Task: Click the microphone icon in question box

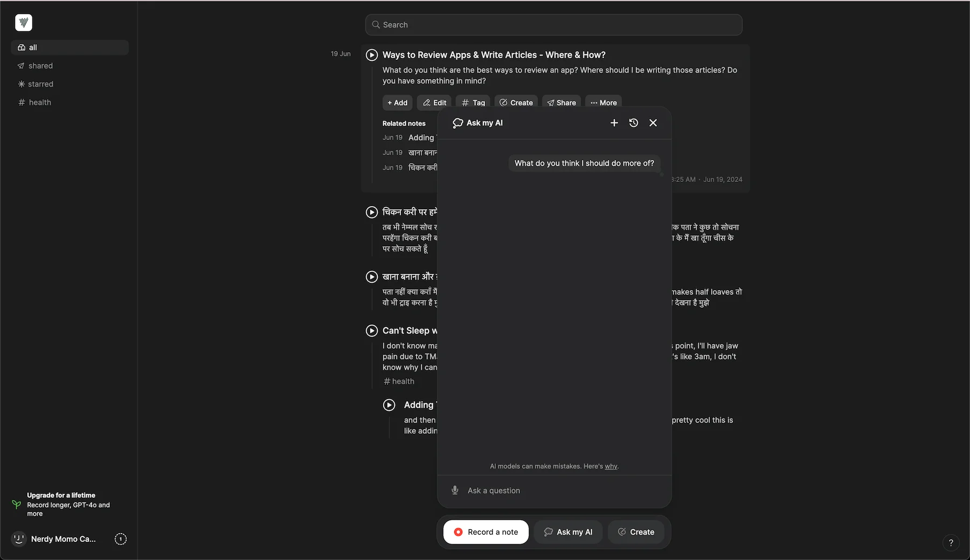Action: point(455,490)
